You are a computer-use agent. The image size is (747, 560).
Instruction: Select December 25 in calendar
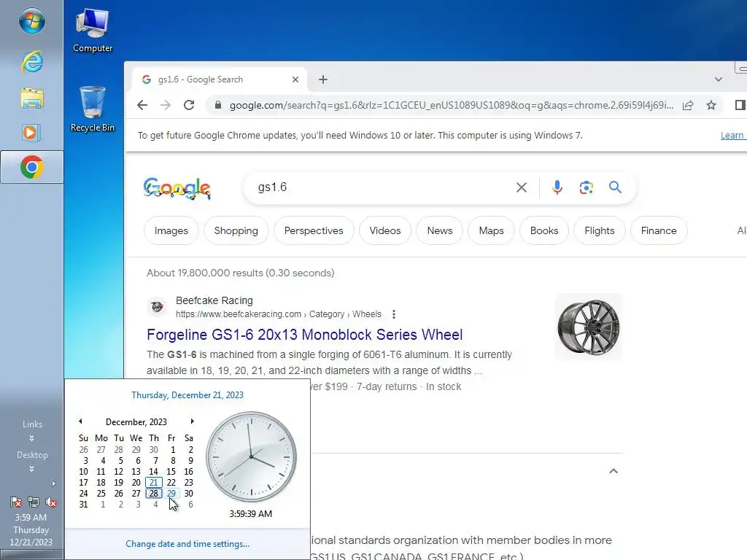click(x=101, y=494)
